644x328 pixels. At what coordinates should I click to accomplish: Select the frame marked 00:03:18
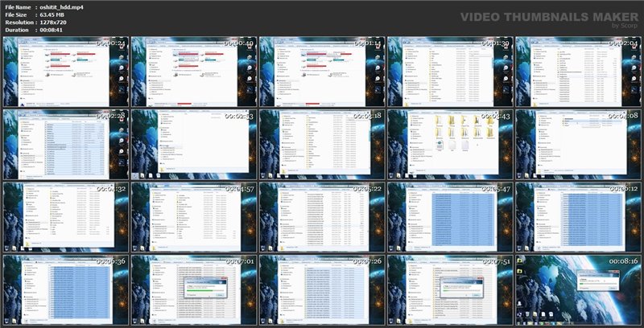(x=322, y=143)
